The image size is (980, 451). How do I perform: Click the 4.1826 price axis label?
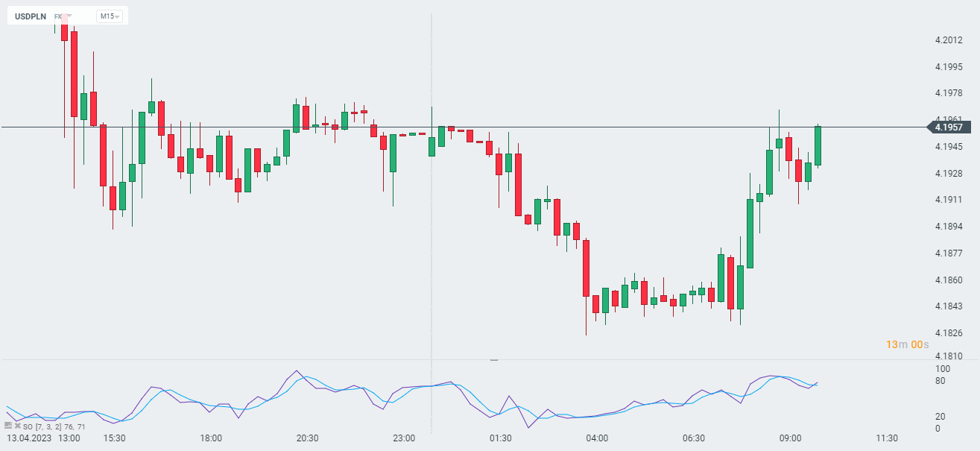(x=949, y=333)
